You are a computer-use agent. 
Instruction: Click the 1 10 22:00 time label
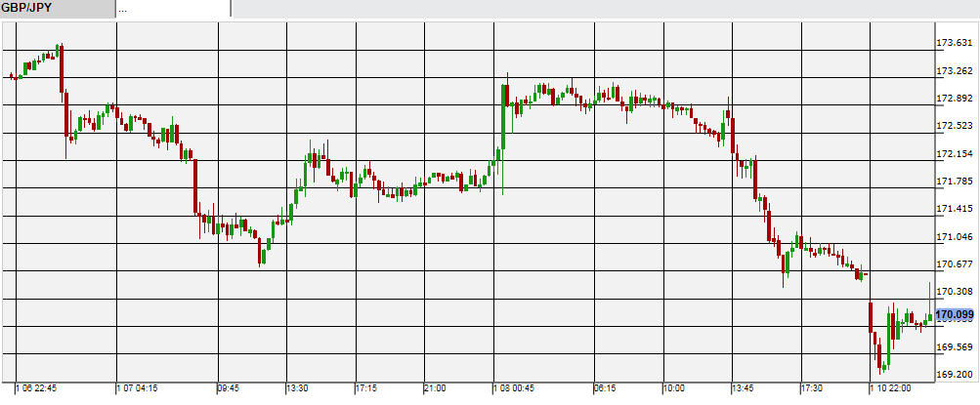coord(890,388)
